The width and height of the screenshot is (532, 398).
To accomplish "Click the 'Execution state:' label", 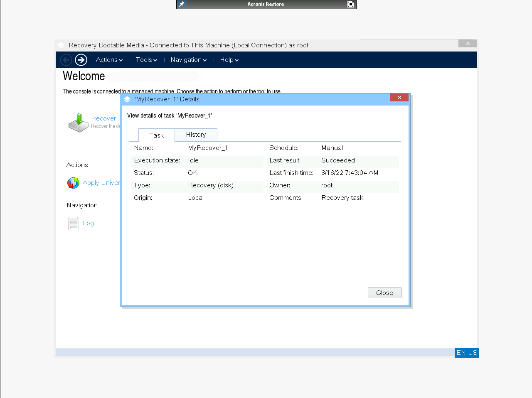I will pyautogui.click(x=157, y=160).
